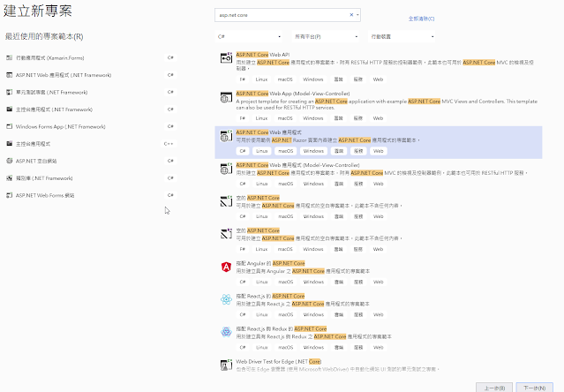Image resolution: width=564 pixels, height=392 pixels.
Task: Click the 主控台應用程式 (.NET Framework) icon
Action: tap(10, 109)
